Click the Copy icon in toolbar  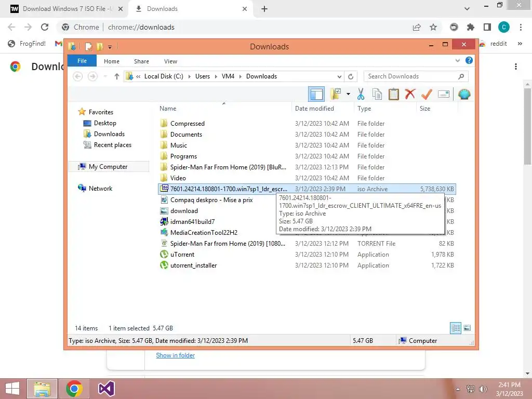tap(377, 94)
